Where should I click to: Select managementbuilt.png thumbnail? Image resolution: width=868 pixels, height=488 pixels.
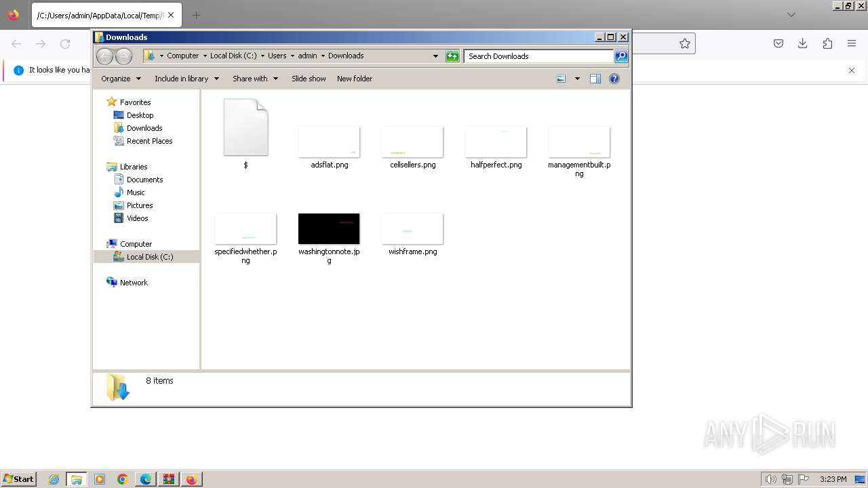(579, 142)
